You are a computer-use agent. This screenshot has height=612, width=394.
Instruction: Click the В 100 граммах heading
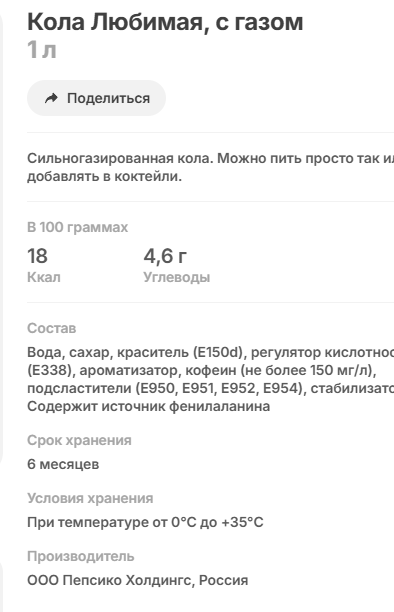(x=77, y=227)
